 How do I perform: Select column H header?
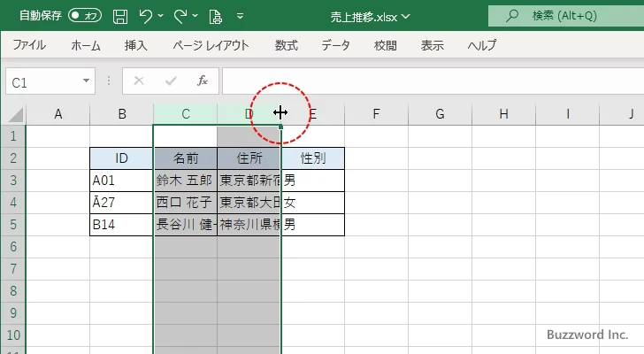pyautogui.click(x=503, y=114)
